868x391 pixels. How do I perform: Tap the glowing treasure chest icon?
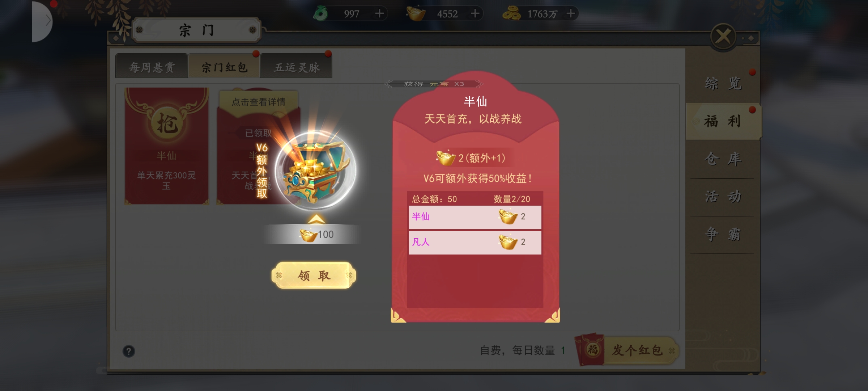tap(315, 170)
